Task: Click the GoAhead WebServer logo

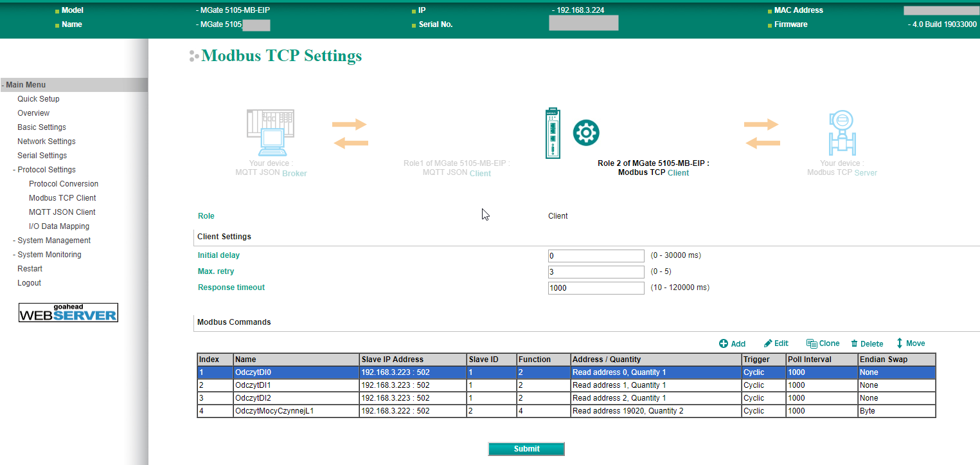Action: (68, 313)
